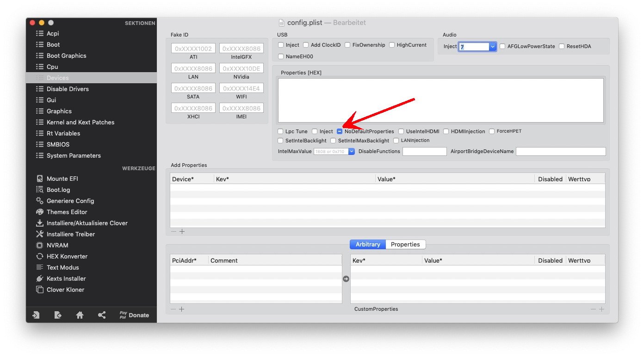
Task: Switch to the Arbitrary tab
Action: (368, 244)
